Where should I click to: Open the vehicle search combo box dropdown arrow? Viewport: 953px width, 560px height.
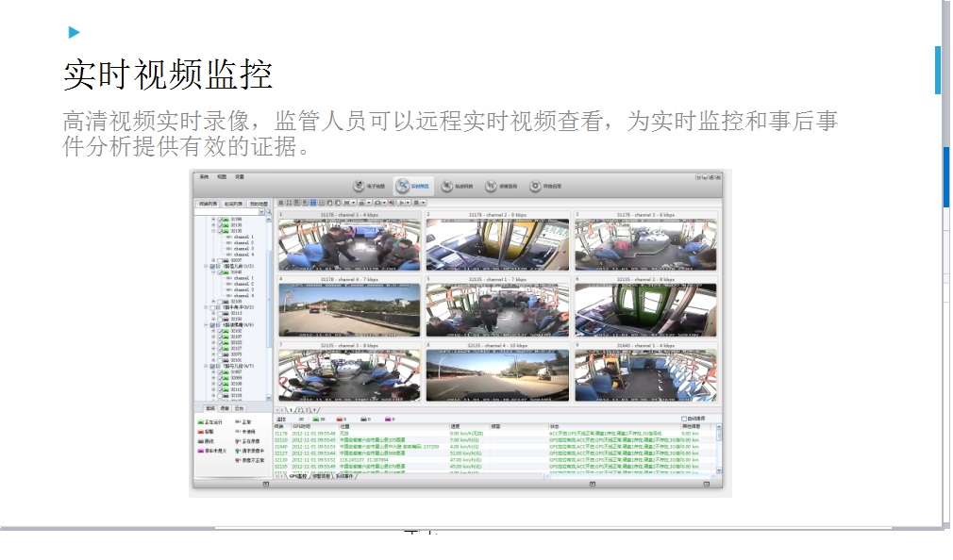262,213
